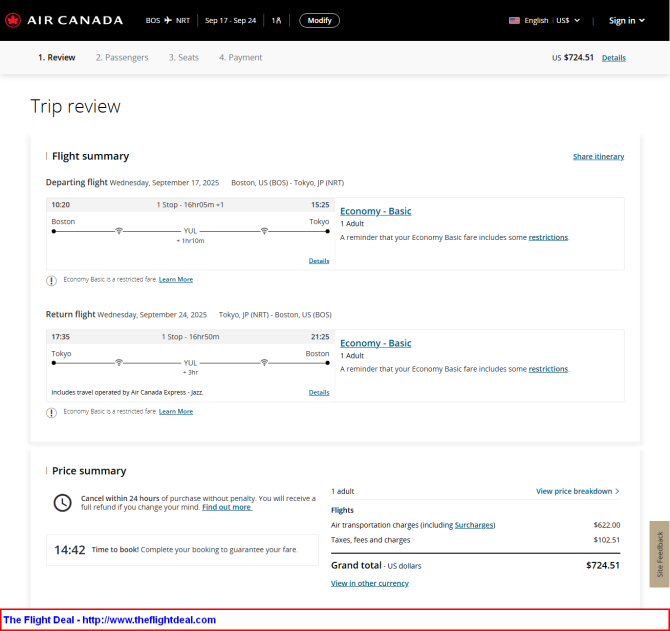Click 1 Stop - 16hr50m duration text

(x=190, y=337)
